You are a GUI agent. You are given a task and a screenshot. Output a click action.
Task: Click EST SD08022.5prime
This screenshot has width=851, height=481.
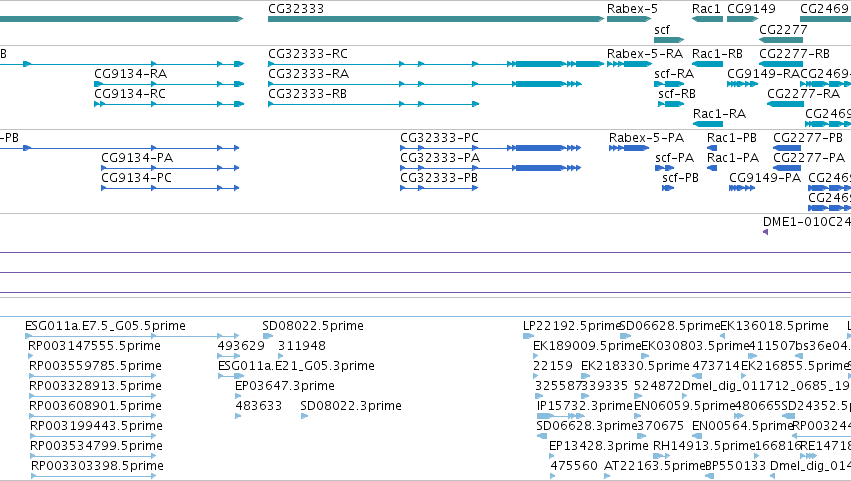tap(313, 326)
